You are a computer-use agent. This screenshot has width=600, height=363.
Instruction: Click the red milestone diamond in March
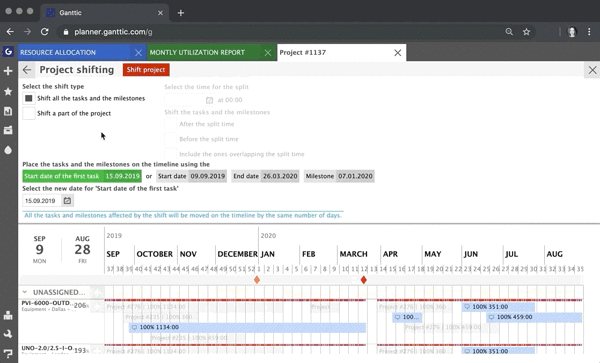[x=364, y=280]
